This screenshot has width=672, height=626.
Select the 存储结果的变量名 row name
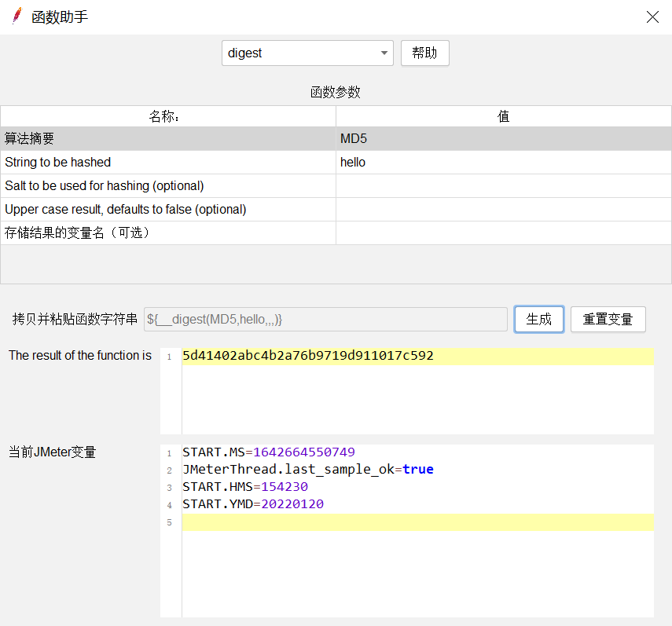(x=168, y=233)
